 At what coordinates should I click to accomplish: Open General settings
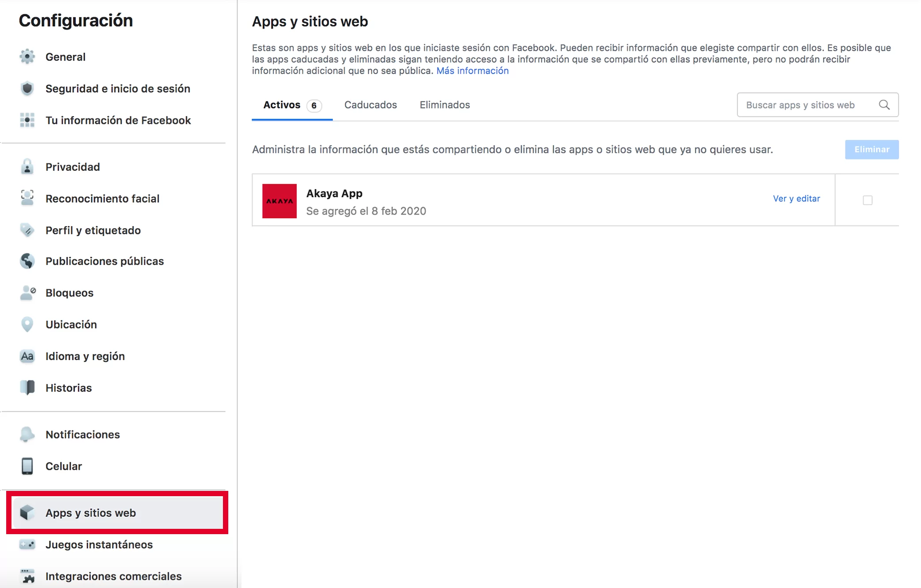coord(65,57)
